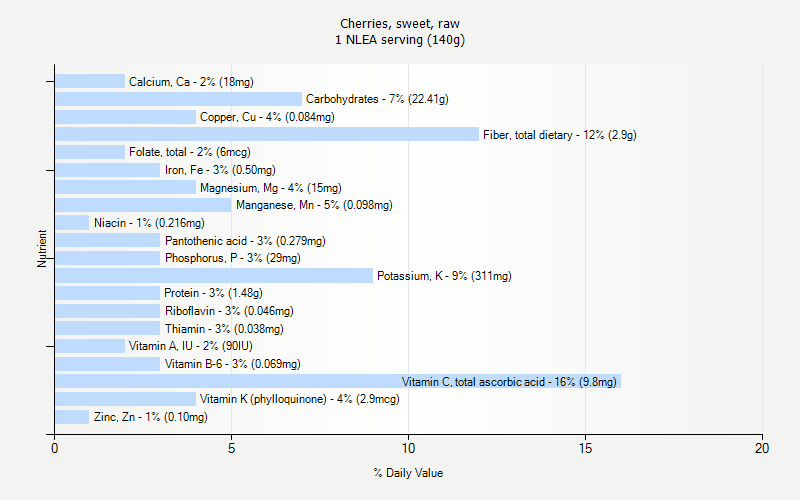Image resolution: width=800 pixels, height=500 pixels.
Task: Click the Magnesium, Mg label
Action: click(270, 187)
